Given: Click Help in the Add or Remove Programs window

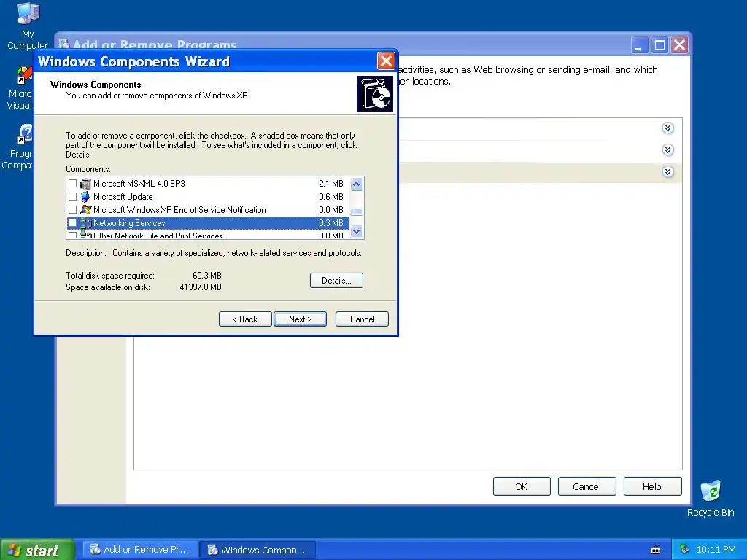Looking at the screenshot, I should (x=652, y=486).
